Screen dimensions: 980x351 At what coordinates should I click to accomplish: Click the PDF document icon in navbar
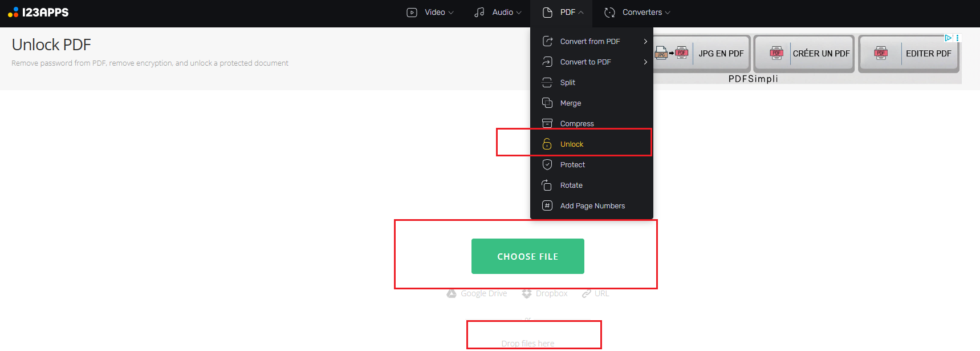pos(547,12)
